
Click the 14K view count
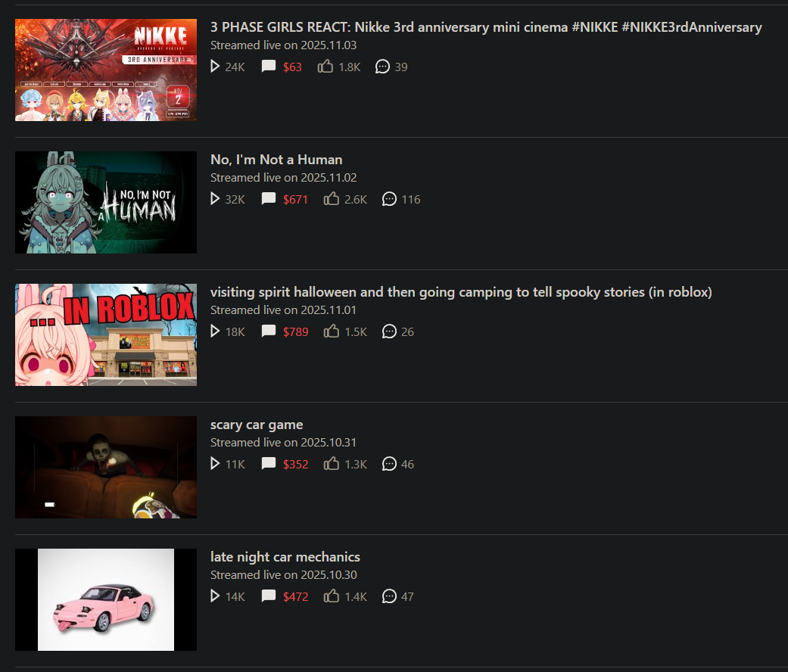[x=235, y=596]
